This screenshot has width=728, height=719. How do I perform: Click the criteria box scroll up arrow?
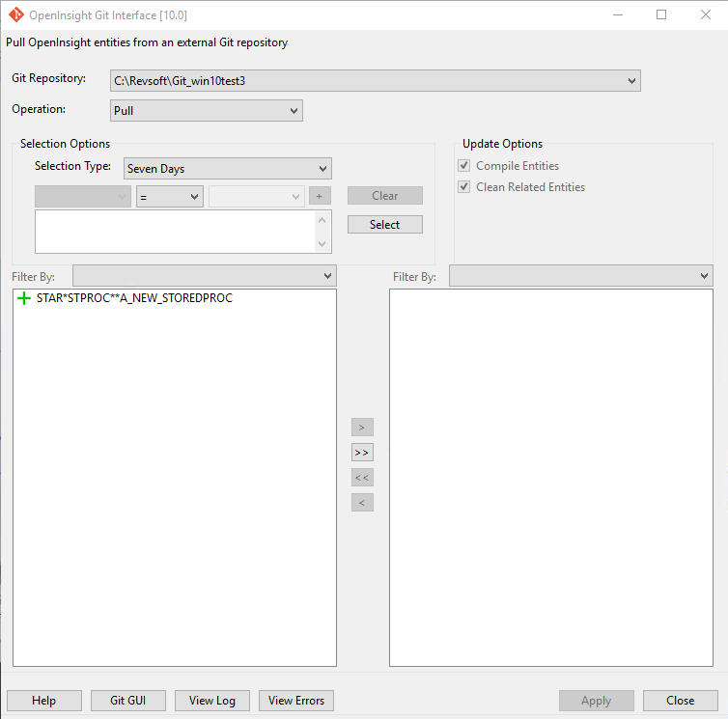[x=322, y=220]
